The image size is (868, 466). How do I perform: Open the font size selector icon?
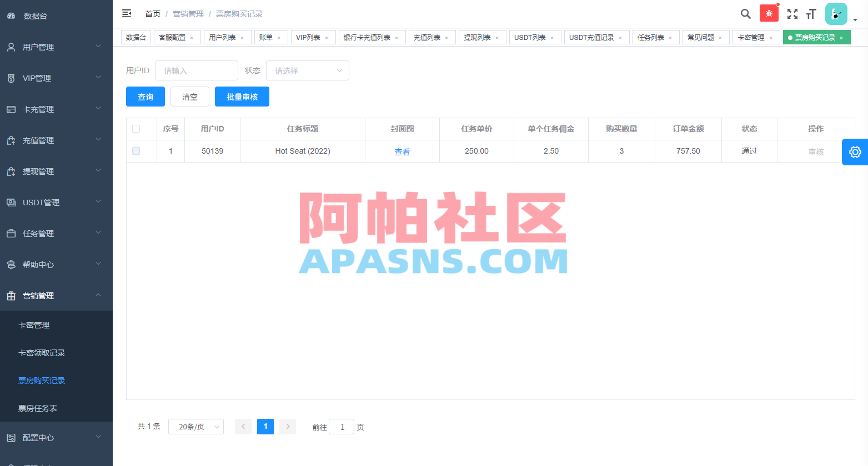tap(811, 14)
